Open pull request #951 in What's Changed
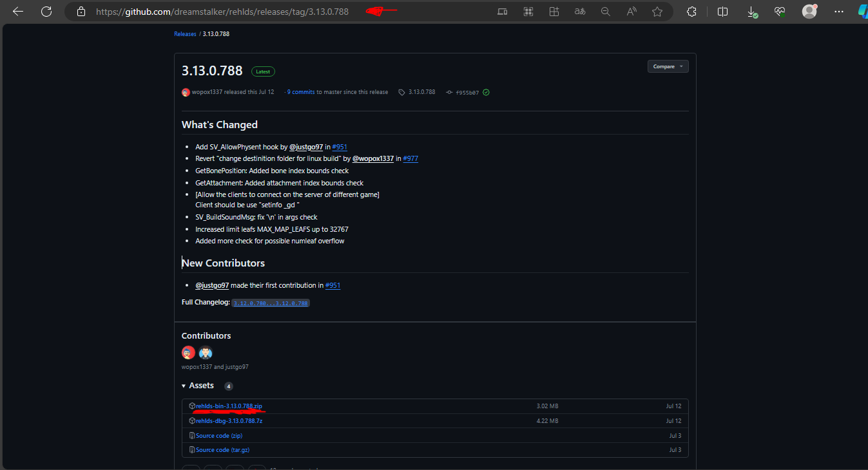 point(340,147)
